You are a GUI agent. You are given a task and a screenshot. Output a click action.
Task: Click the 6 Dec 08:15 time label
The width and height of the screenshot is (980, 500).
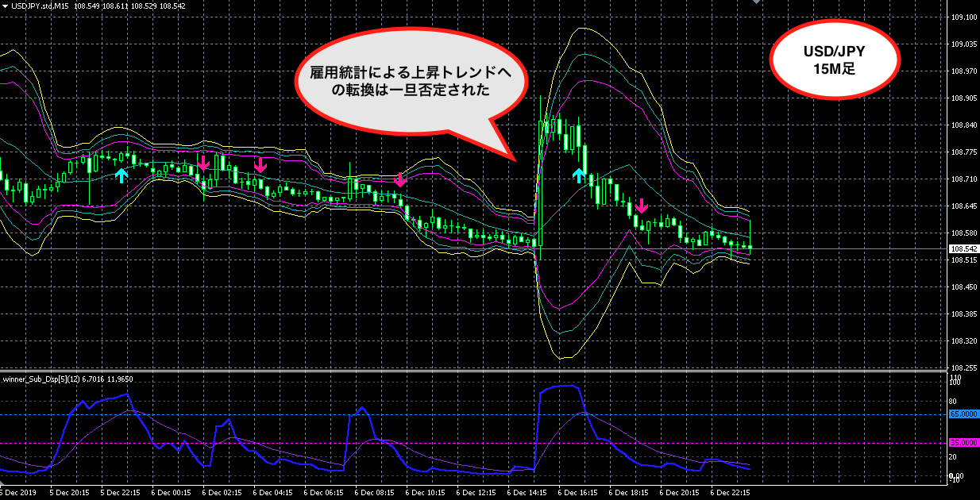pos(375,492)
